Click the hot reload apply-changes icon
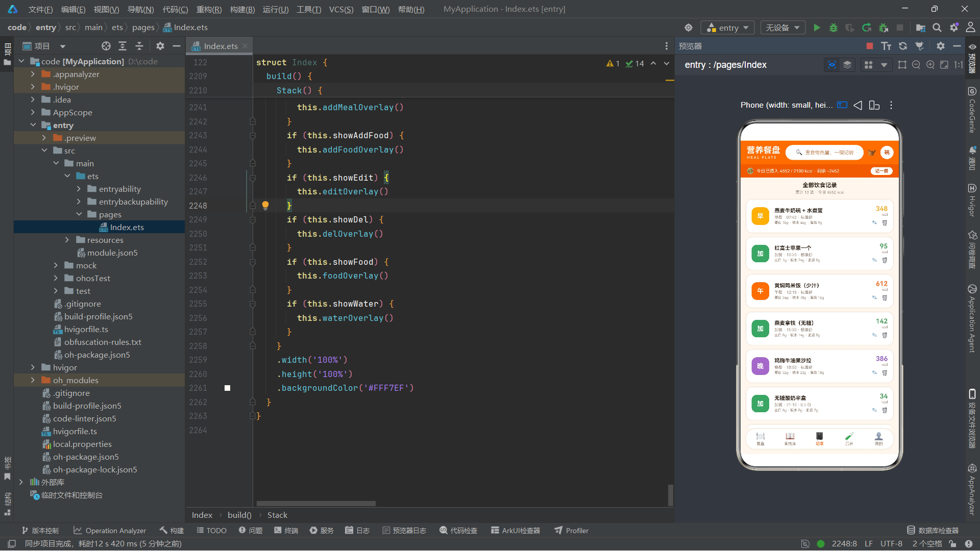This screenshot has height=551, width=980. (867, 28)
